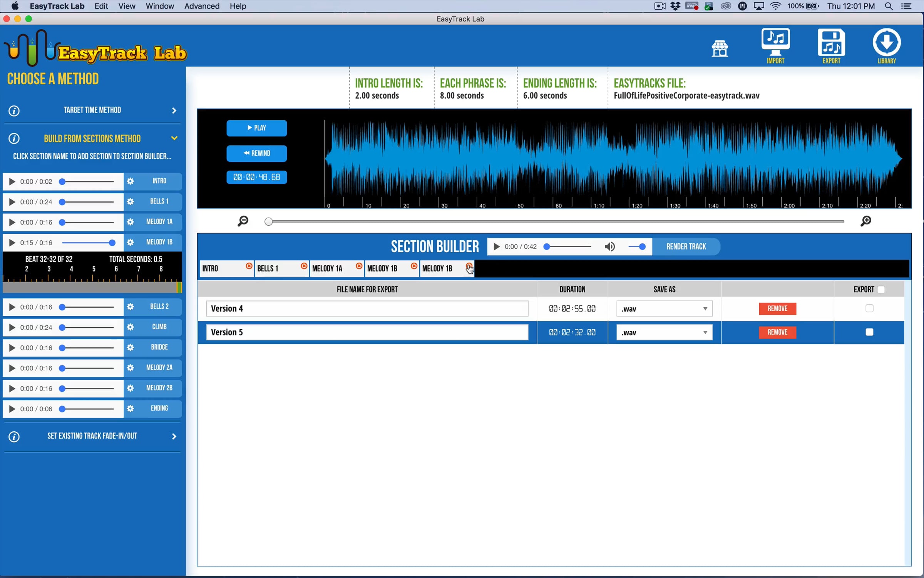Open the Advanced menu

(x=202, y=6)
